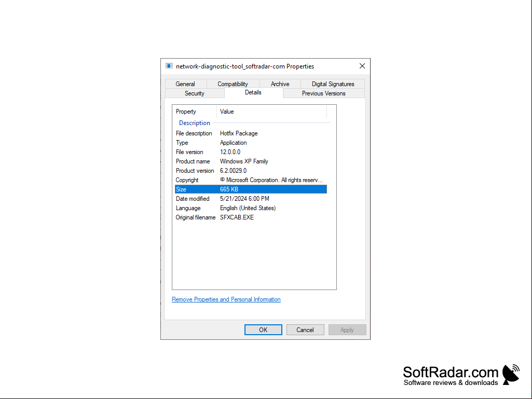Screen dimensions: 532x399
Task: Close the Properties dialog
Action: [362, 66]
